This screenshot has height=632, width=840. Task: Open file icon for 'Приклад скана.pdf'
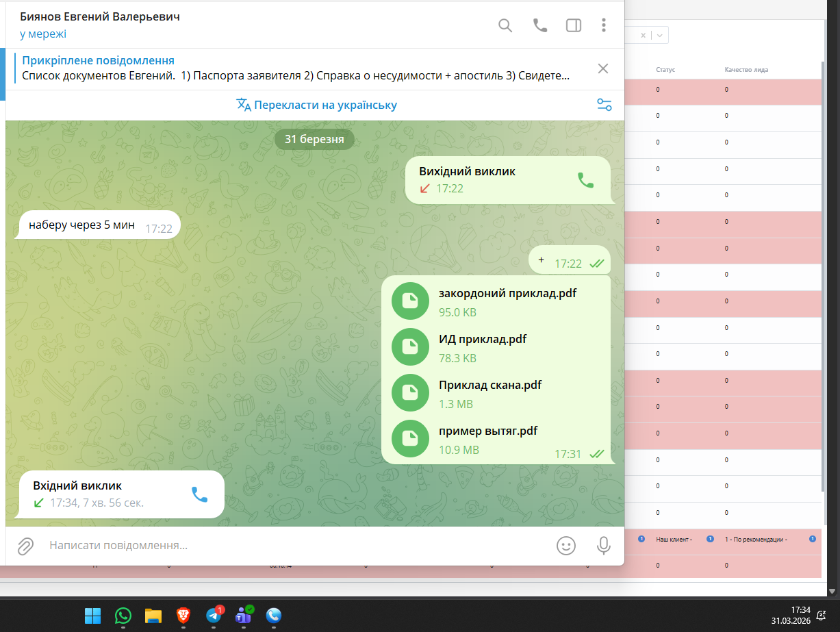click(409, 392)
